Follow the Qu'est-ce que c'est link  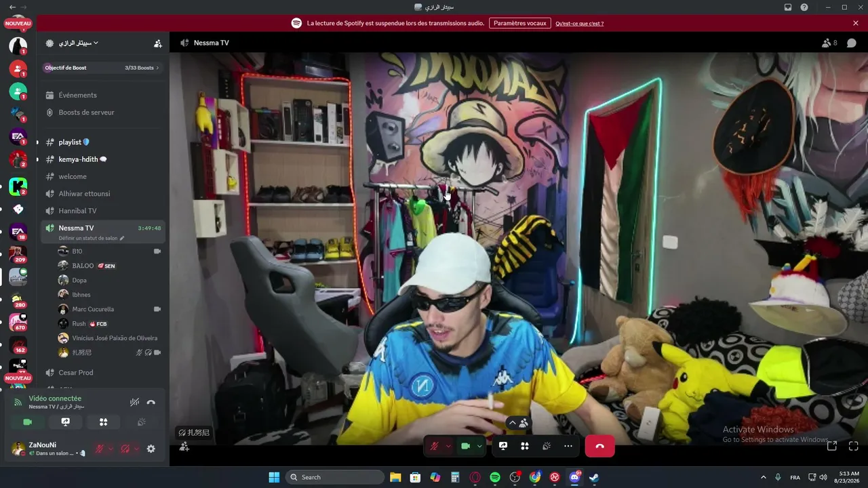click(580, 24)
